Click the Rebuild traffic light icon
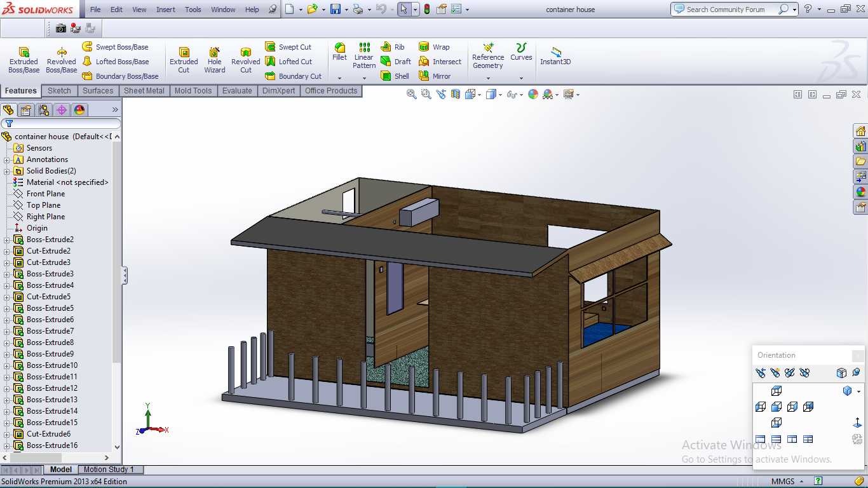Viewport: 868px width, 488px height. (x=427, y=10)
